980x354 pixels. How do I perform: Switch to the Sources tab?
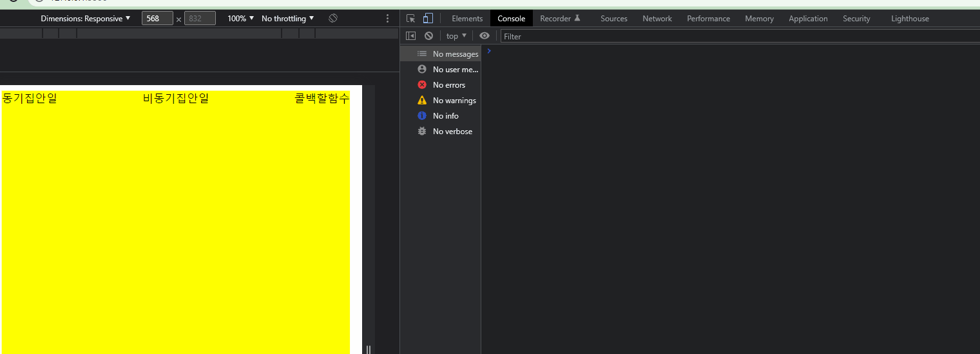(614, 19)
